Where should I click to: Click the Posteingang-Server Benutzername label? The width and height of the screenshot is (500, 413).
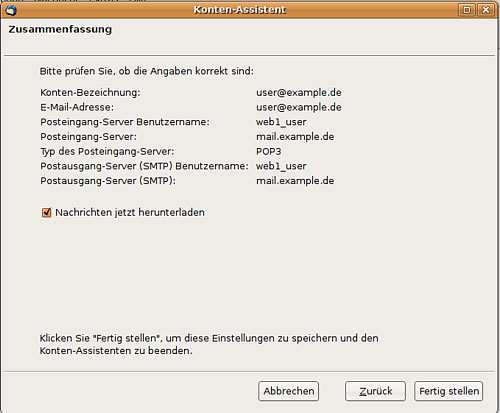click(125, 122)
